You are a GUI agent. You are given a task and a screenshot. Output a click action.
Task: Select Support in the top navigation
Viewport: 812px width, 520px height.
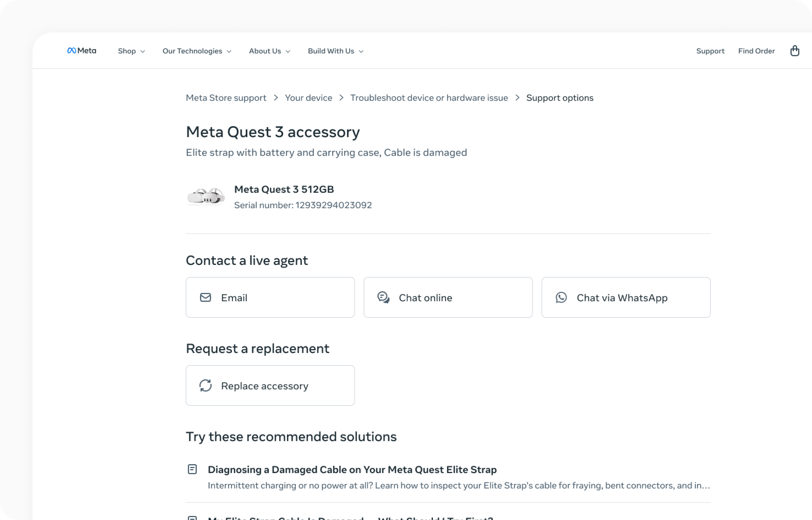coord(710,51)
